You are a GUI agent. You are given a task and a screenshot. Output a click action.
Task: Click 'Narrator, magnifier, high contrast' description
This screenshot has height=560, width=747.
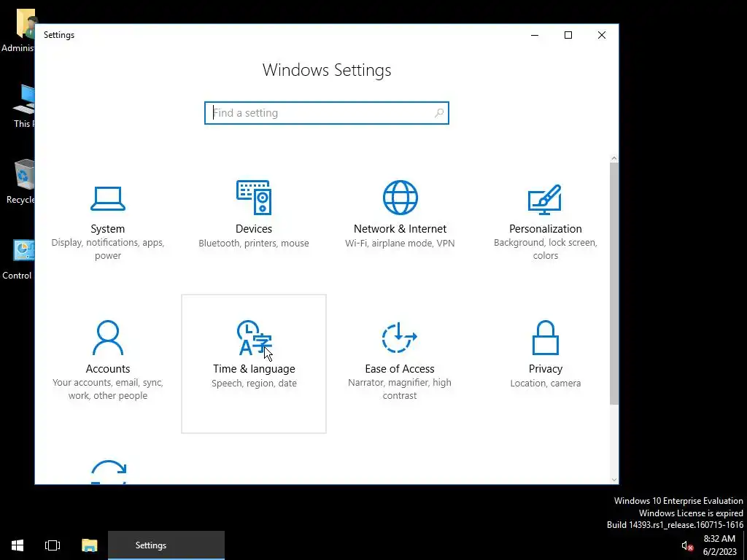coord(400,389)
